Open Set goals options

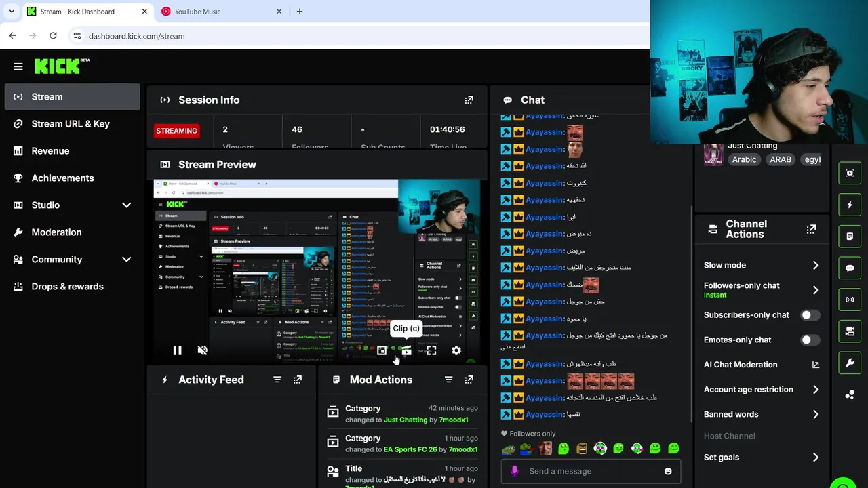762,457
